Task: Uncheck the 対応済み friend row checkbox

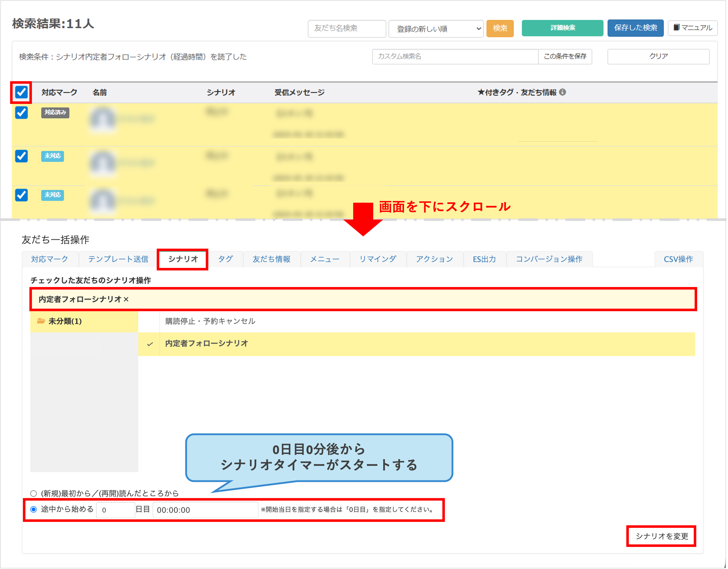Action: coord(21,113)
